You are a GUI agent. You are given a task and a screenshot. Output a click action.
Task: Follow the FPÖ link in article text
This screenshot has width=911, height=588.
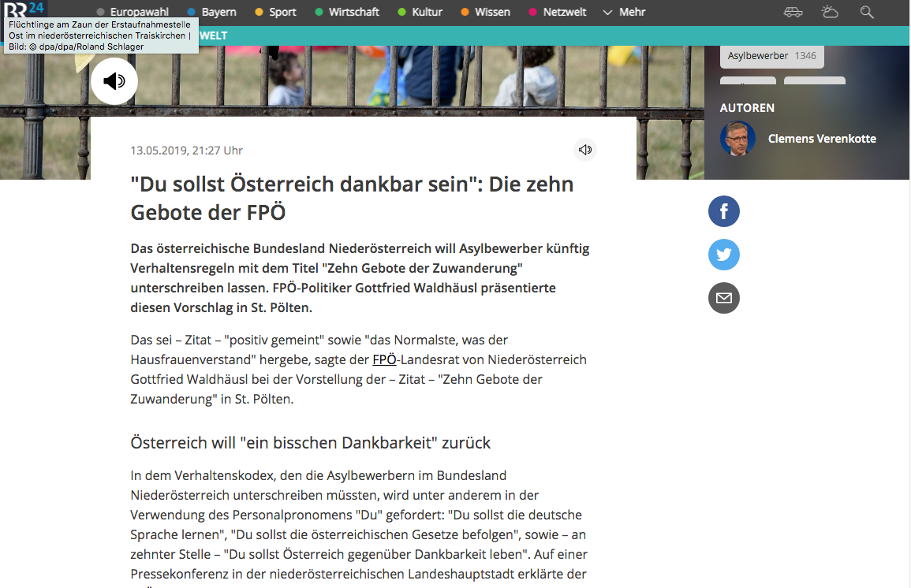click(384, 360)
